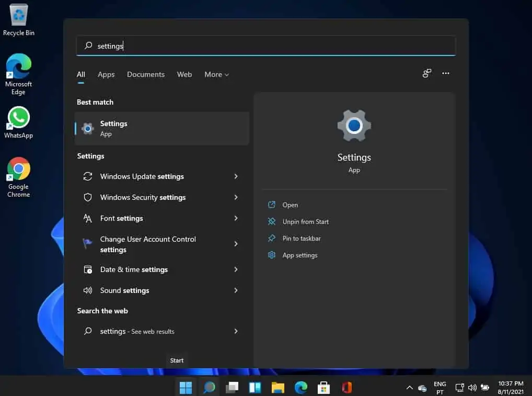Viewport: 532px width, 396px height.
Task: Click the Search icon on the taskbar
Action: click(209, 388)
